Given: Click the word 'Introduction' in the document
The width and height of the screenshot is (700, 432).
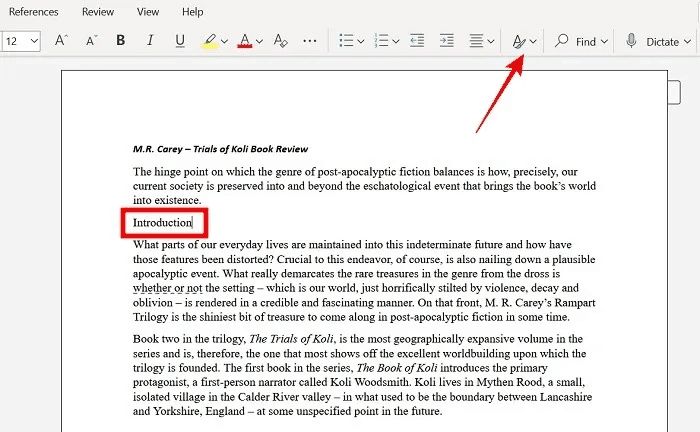Looking at the screenshot, I should (x=162, y=223).
